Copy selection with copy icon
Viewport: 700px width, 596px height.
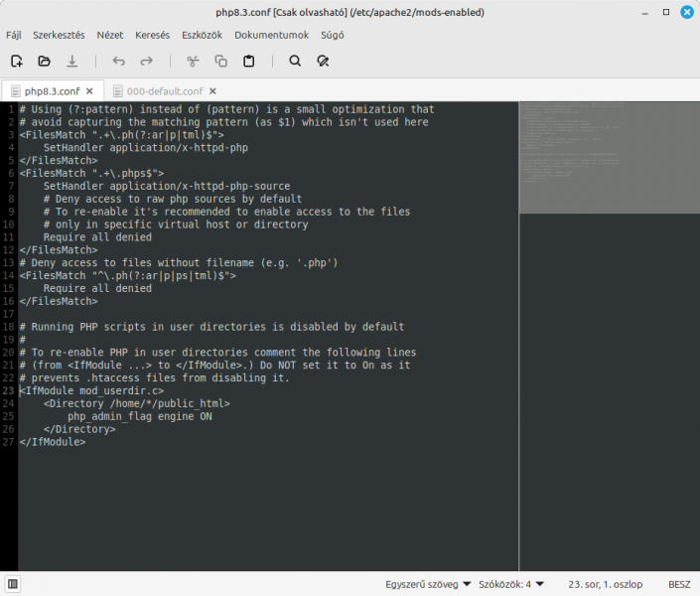click(x=221, y=61)
